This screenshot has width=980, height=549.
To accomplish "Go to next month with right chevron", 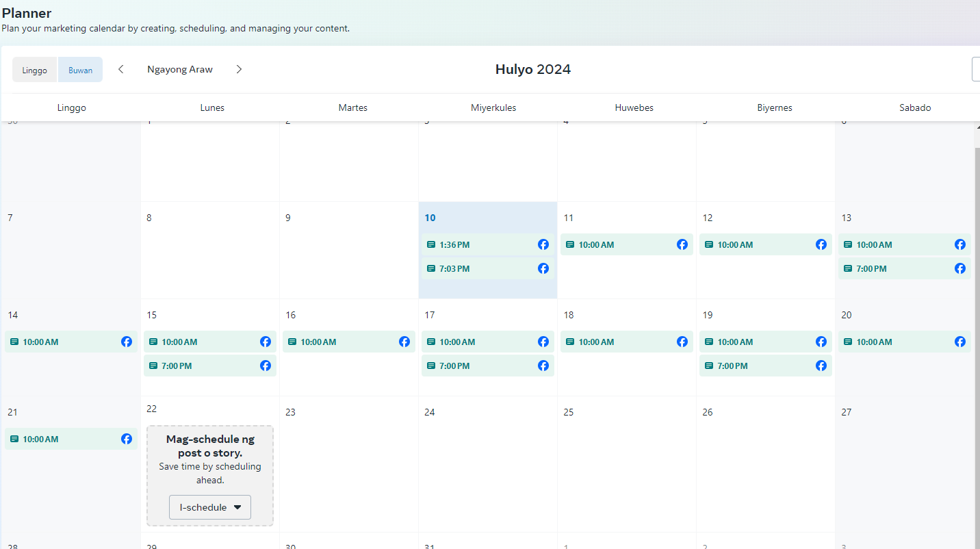I will tap(239, 69).
